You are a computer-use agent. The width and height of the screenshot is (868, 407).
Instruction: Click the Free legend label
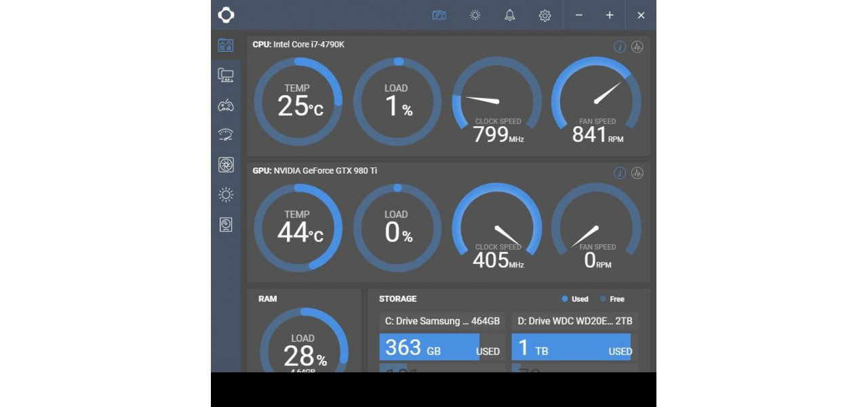(617, 299)
